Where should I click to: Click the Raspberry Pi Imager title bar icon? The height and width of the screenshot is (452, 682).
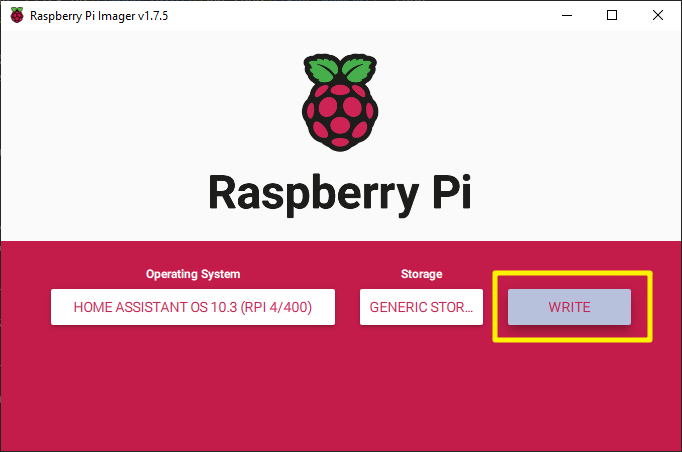[17, 15]
